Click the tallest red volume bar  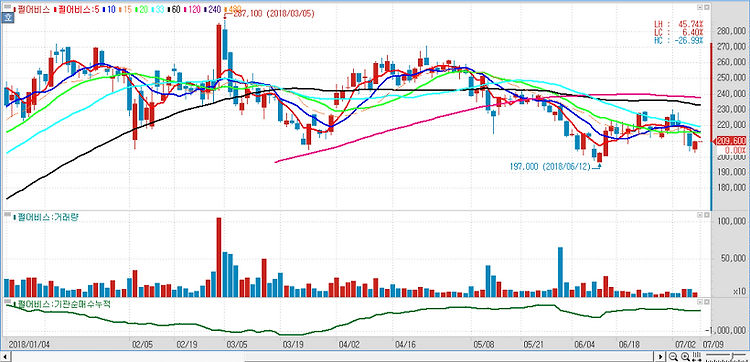pos(219,257)
